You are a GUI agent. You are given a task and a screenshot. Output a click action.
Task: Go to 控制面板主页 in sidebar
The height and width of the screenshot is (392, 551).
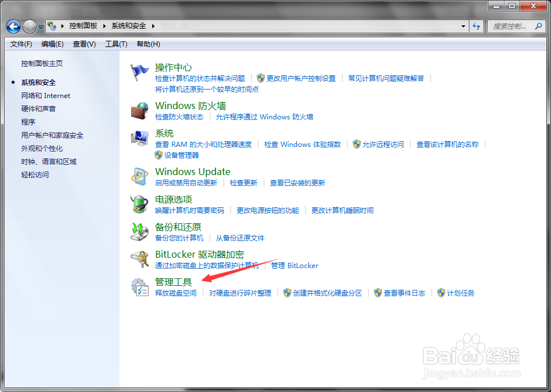[x=42, y=64]
